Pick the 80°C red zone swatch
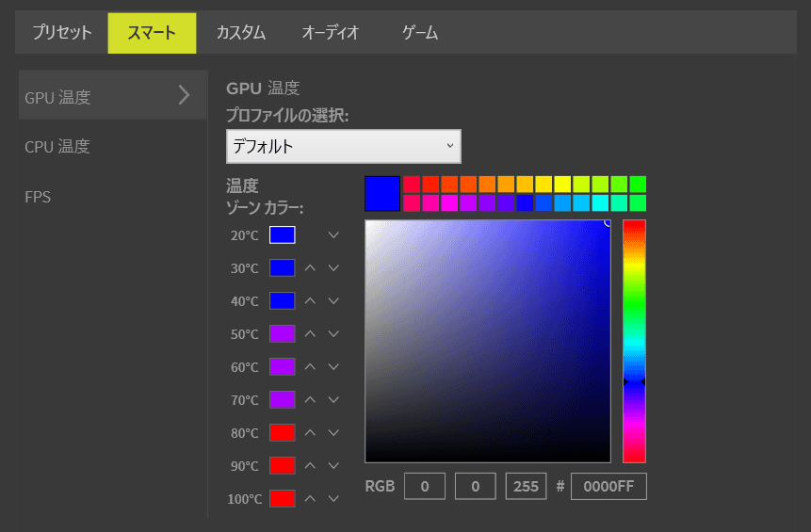Screen dimensions: 811x532 [283, 433]
